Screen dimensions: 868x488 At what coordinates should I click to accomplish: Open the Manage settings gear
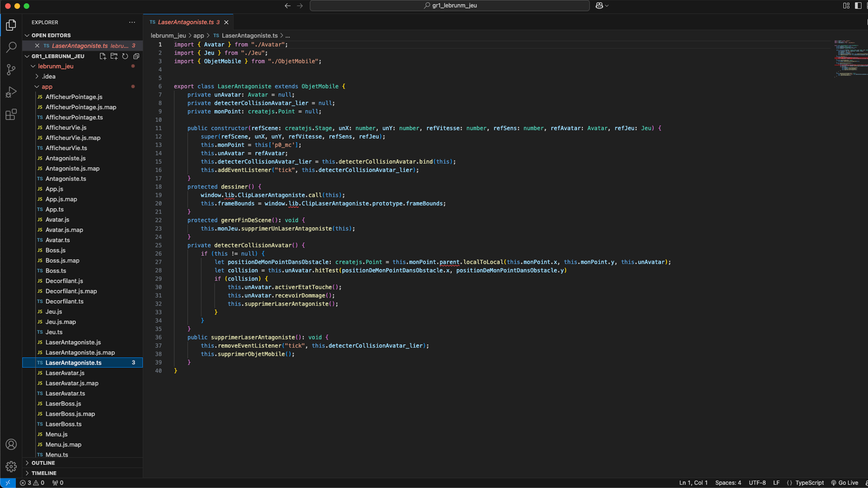point(11,466)
